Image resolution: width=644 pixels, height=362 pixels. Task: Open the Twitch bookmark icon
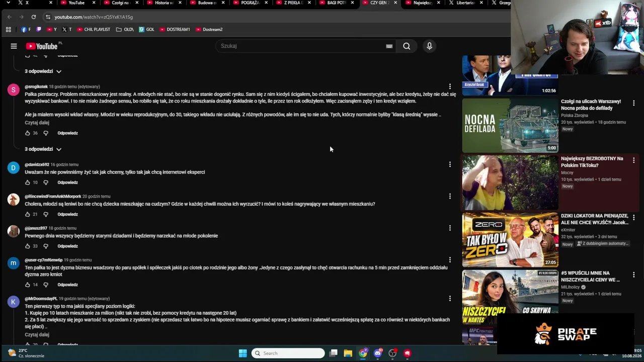pyautogui.click(x=39, y=30)
